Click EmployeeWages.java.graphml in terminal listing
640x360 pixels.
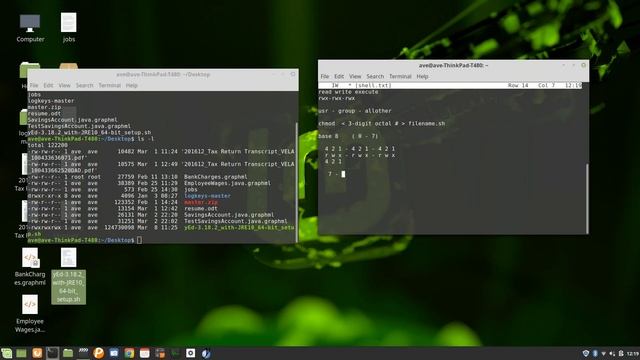coord(227,183)
